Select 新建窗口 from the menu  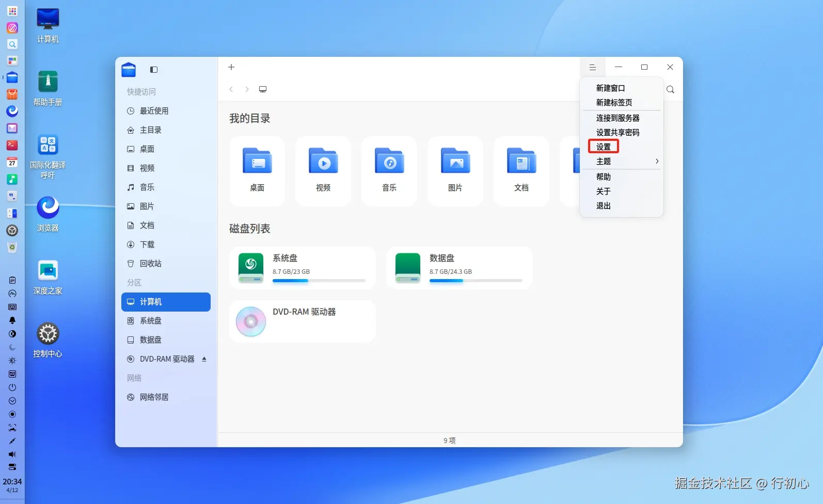pyautogui.click(x=622, y=88)
